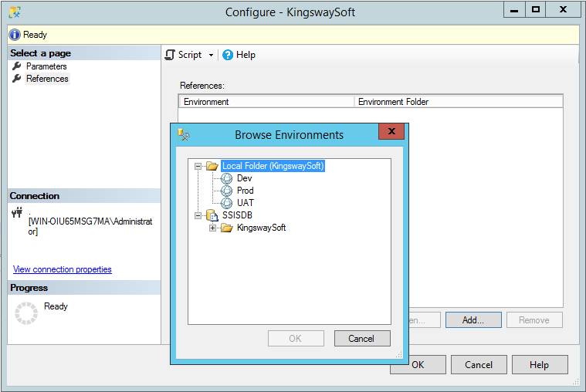Image resolution: width=586 pixels, height=392 pixels.
Task: Cancel the Browse Environments dialog
Action: 362,339
